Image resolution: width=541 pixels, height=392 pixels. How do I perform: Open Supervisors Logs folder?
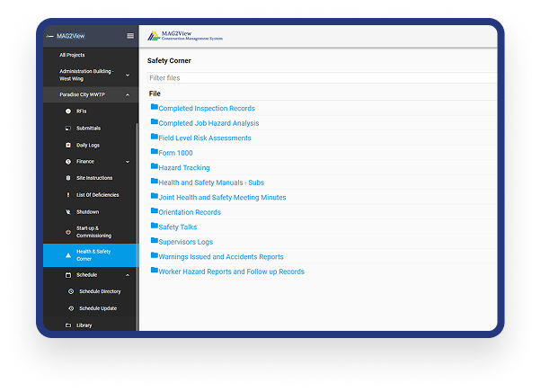coord(185,242)
